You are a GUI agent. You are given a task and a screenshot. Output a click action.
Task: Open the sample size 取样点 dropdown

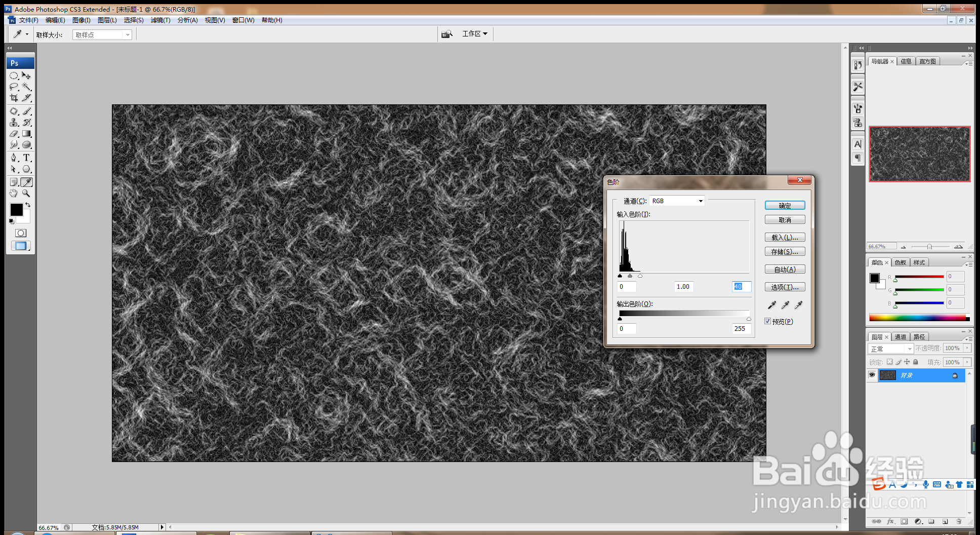pyautogui.click(x=102, y=34)
